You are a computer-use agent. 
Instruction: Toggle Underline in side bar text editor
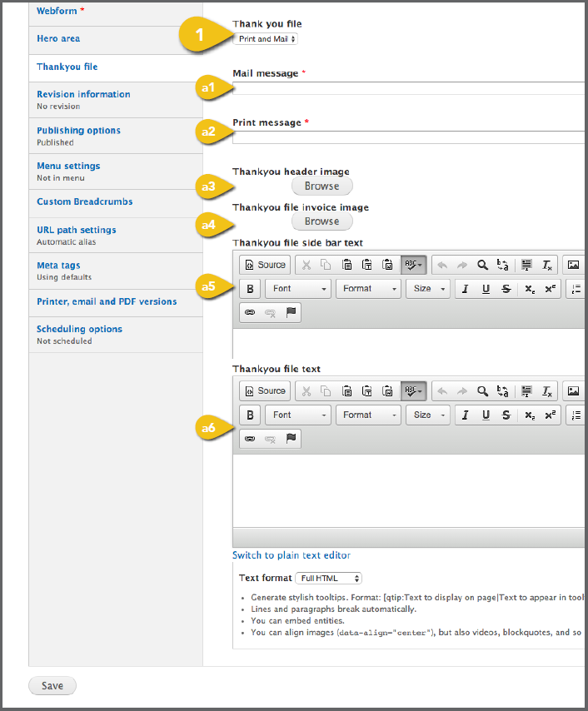point(486,289)
